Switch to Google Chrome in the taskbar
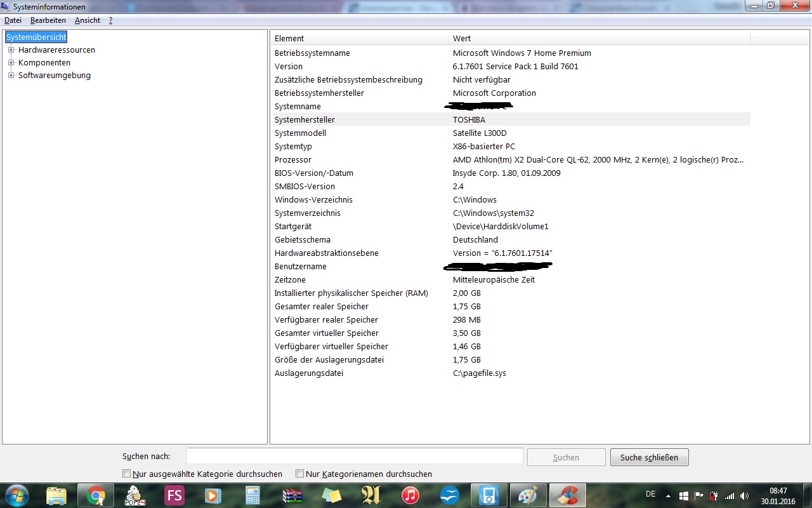This screenshot has height=508, width=812. click(x=96, y=495)
